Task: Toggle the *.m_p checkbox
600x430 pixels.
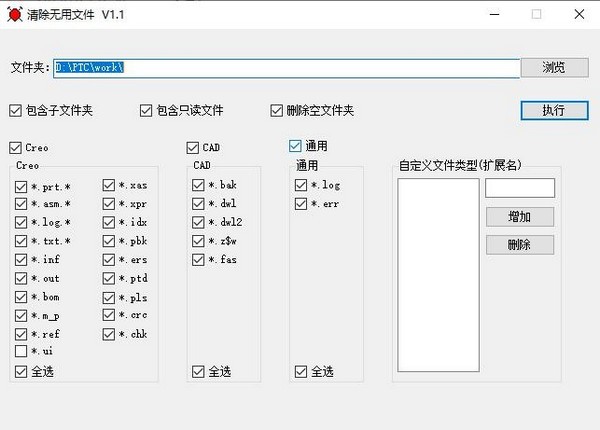Action: coord(21,316)
